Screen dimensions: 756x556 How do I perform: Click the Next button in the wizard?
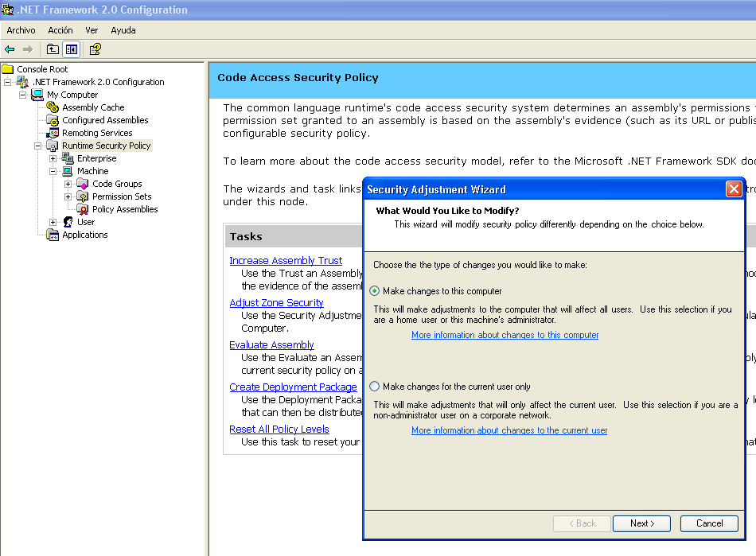coord(641,523)
